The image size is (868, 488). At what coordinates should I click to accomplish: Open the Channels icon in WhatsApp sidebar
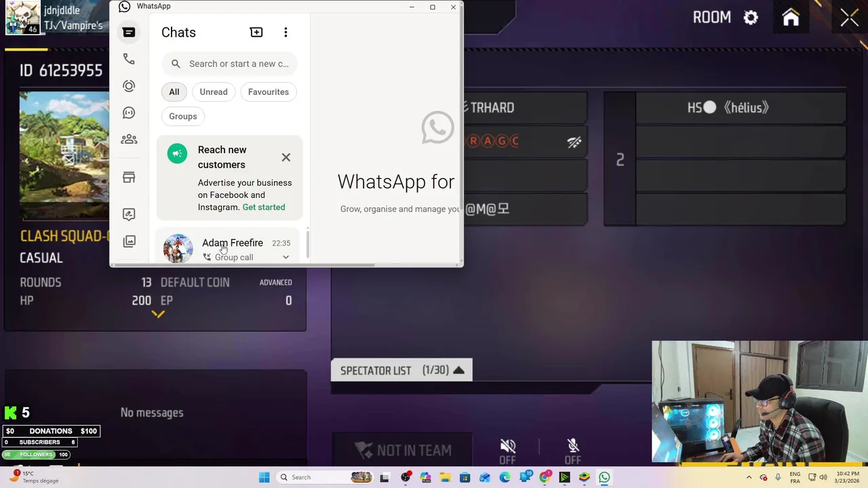129,113
